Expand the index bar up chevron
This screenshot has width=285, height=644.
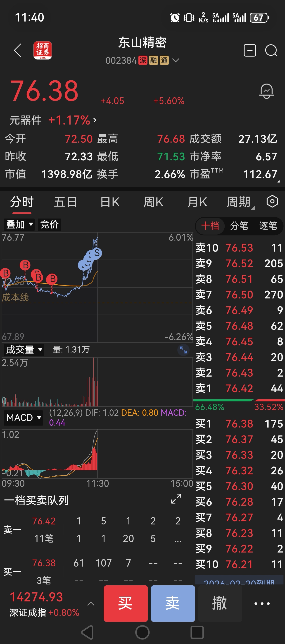click(x=91, y=604)
